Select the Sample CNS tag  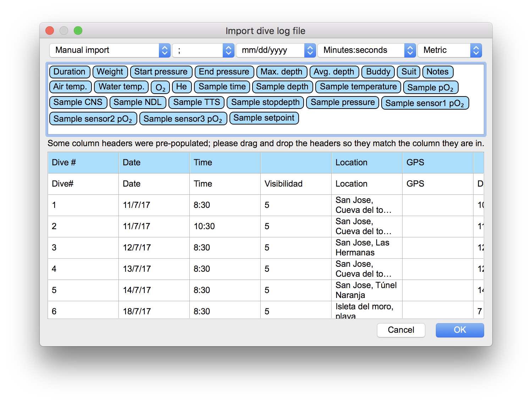[x=78, y=102]
